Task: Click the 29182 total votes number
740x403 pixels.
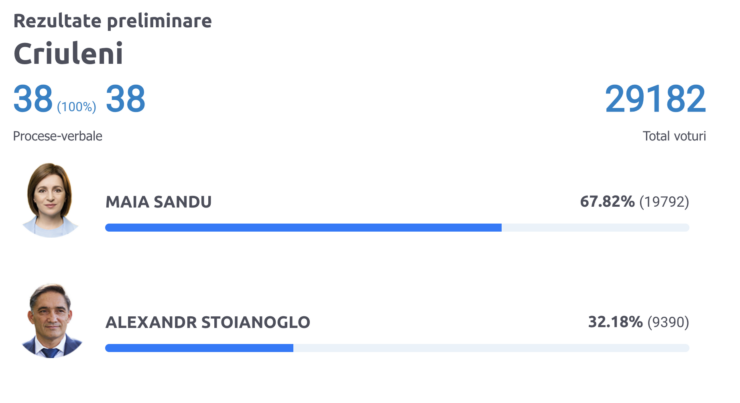Action: (656, 99)
